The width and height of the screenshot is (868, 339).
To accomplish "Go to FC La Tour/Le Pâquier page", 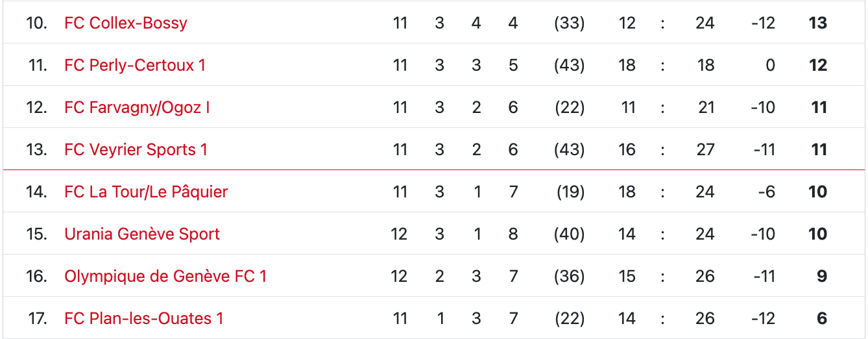I will click(x=146, y=192).
